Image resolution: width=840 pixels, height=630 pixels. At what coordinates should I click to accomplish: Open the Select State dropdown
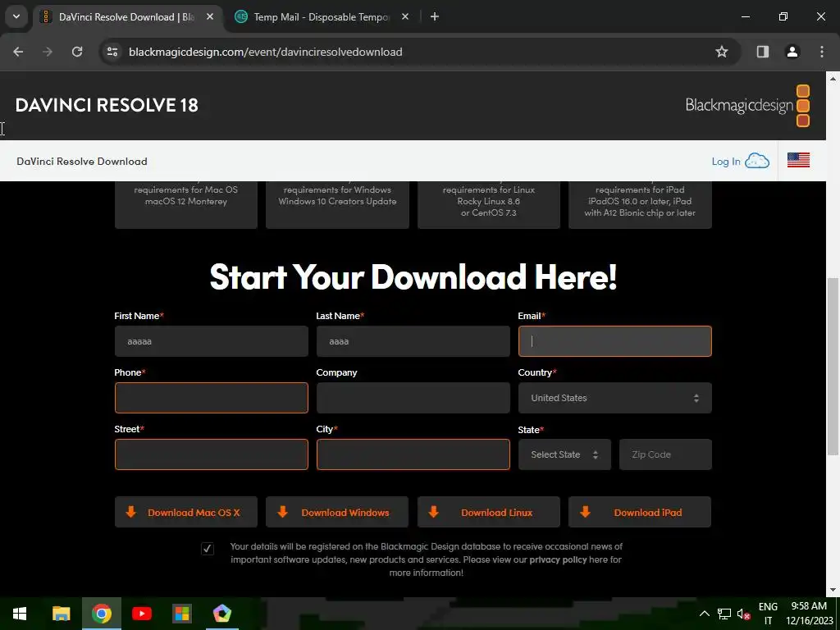tap(564, 454)
